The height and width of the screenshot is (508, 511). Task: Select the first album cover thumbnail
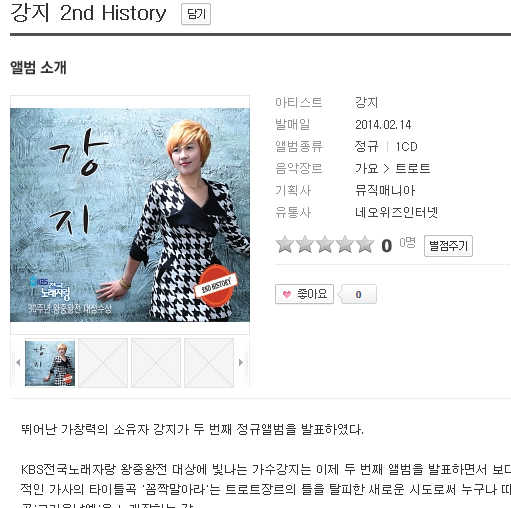point(50,363)
